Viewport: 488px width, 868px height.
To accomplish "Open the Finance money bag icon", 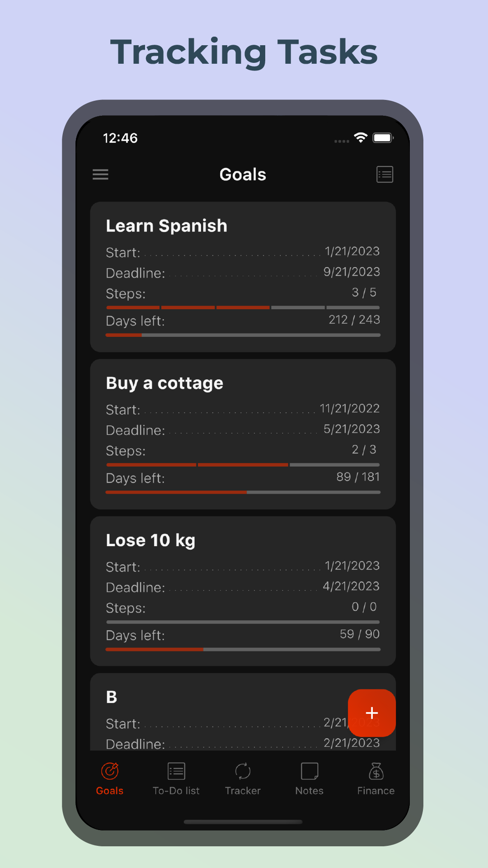I will (x=376, y=771).
